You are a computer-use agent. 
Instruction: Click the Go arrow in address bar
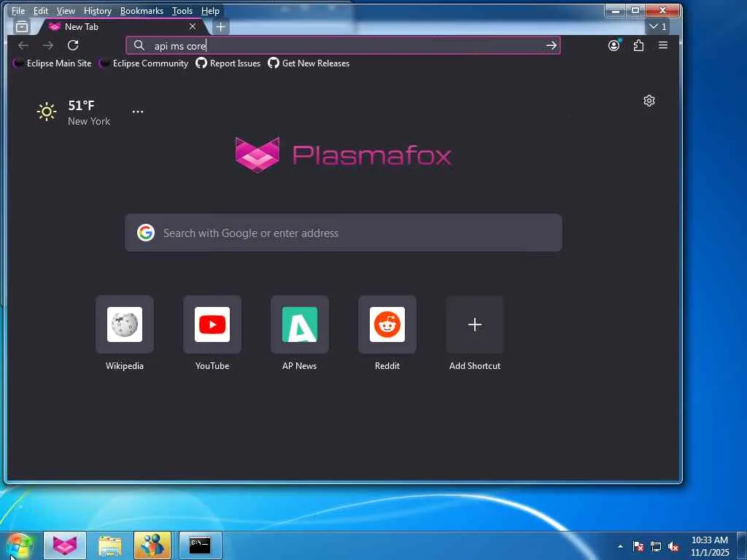[x=551, y=46]
